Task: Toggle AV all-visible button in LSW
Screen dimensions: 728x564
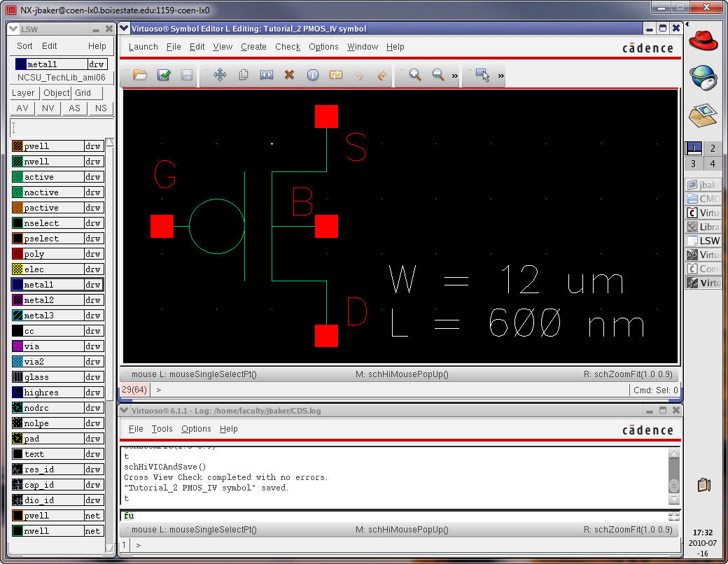Action: 22,108
